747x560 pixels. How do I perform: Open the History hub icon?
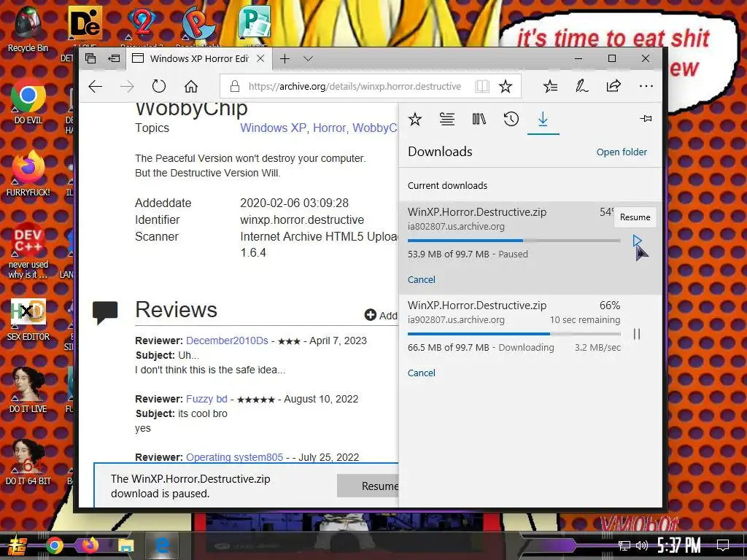point(511,119)
